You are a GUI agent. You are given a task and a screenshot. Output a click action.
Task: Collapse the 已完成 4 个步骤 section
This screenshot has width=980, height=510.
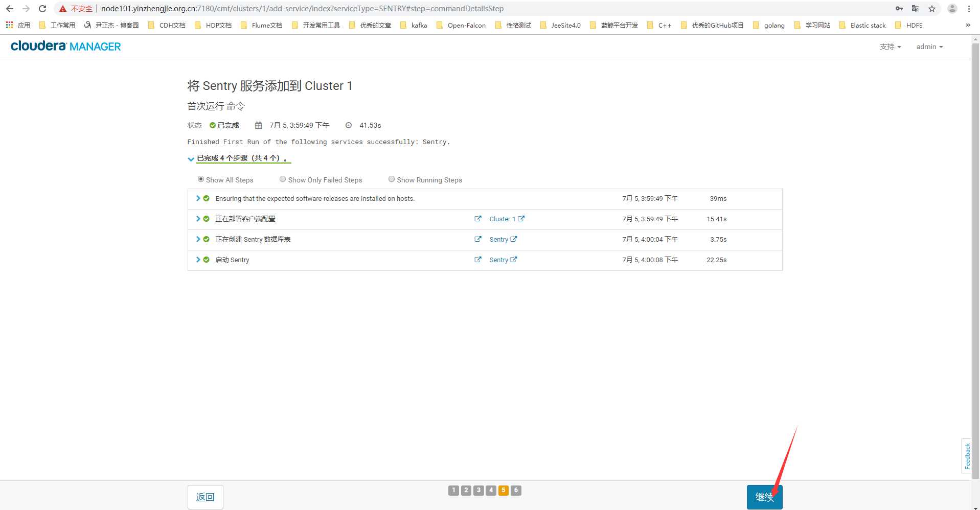[191, 159]
